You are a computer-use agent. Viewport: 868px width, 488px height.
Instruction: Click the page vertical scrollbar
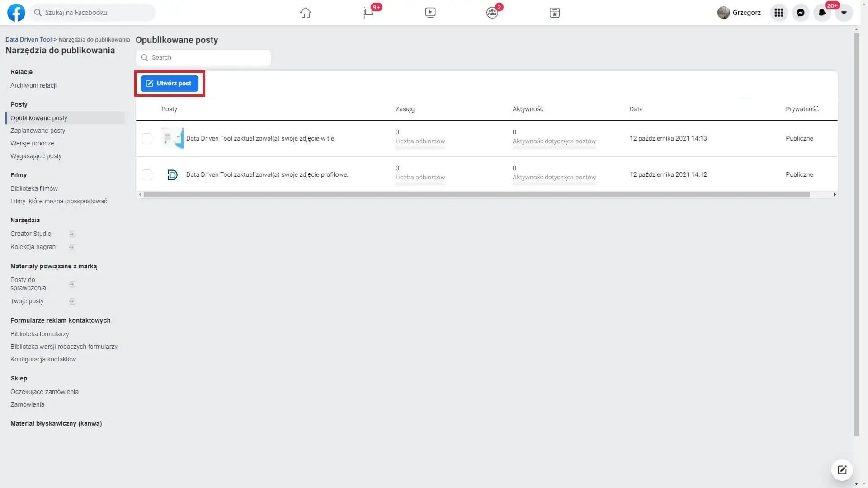pos(856,235)
